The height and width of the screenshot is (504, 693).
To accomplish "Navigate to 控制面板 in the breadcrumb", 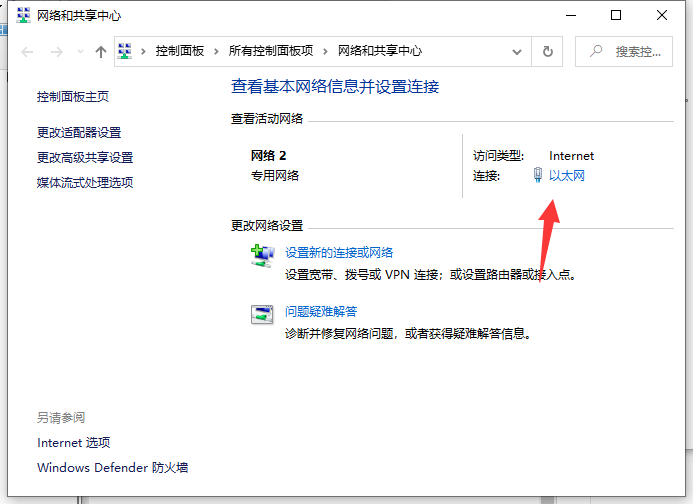I will (180, 51).
